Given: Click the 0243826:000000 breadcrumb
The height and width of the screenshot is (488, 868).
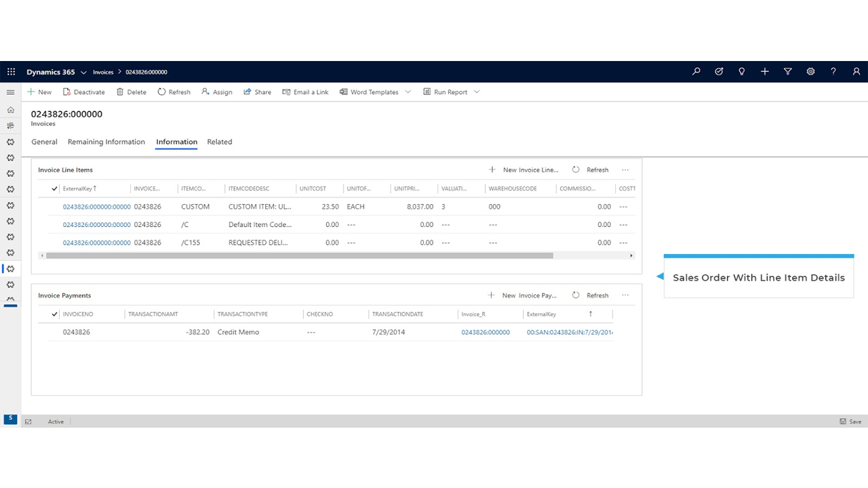Looking at the screenshot, I should click(146, 72).
